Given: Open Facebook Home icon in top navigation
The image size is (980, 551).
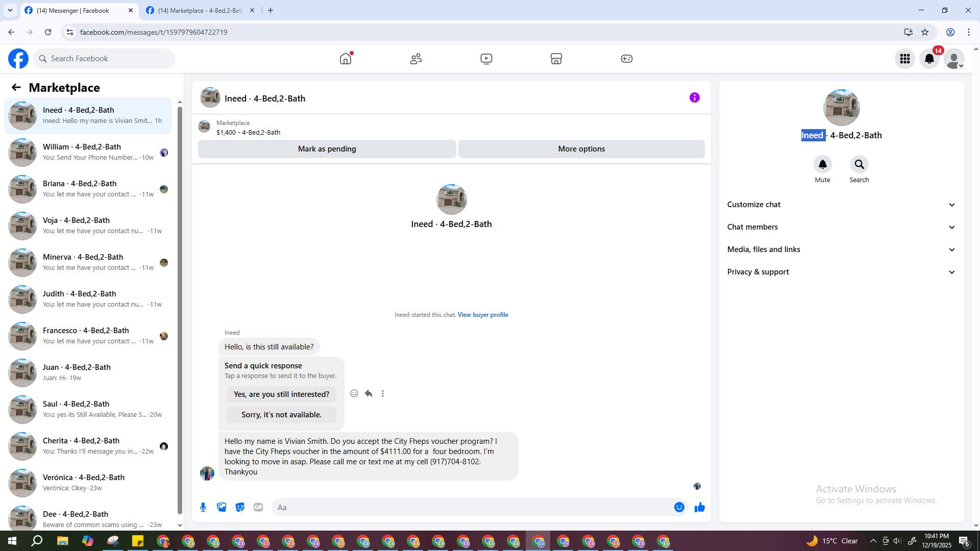Looking at the screenshot, I should click(x=346, y=59).
